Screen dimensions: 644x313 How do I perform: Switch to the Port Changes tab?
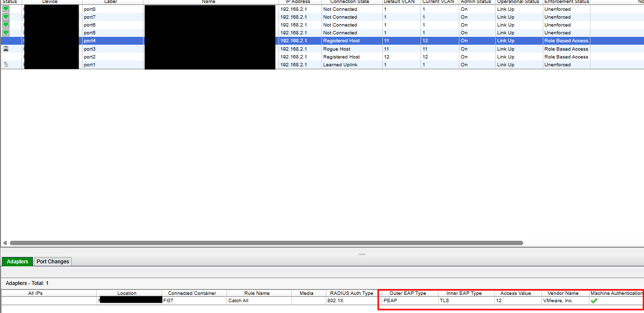point(52,261)
